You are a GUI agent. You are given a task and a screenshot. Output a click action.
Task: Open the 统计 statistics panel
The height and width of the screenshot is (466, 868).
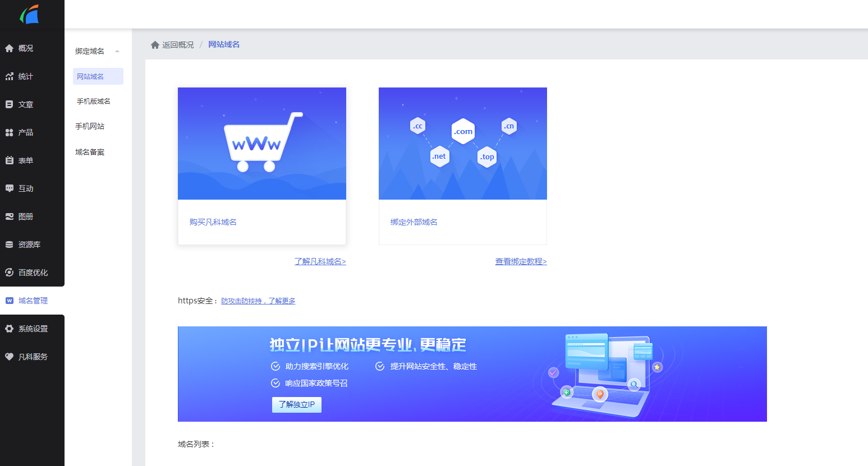pyautogui.click(x=22, y=76)
